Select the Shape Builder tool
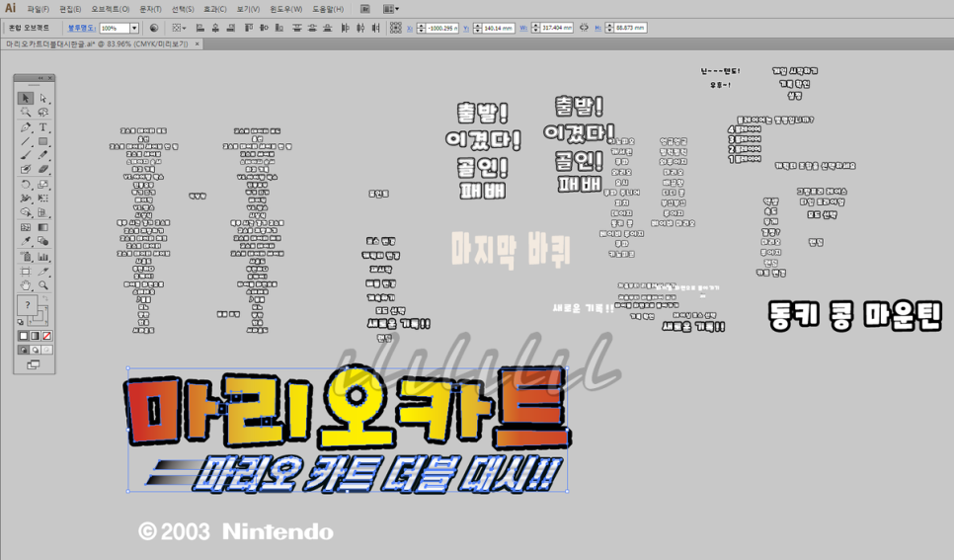Image resolution: width=954 pixels, height=560 pixels. (26, 212)
